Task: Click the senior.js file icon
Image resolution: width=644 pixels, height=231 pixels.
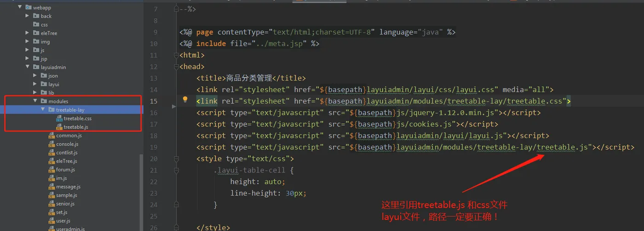Action: coord(52,203)
